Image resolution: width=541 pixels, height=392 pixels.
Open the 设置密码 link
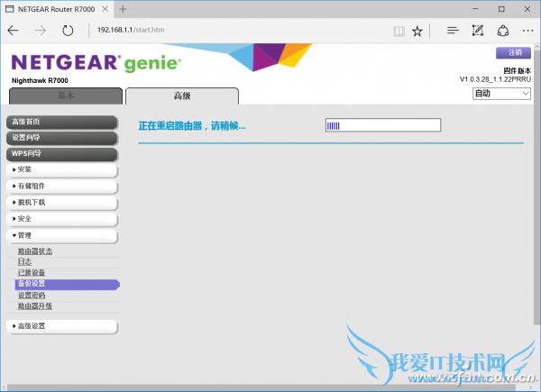32,296
